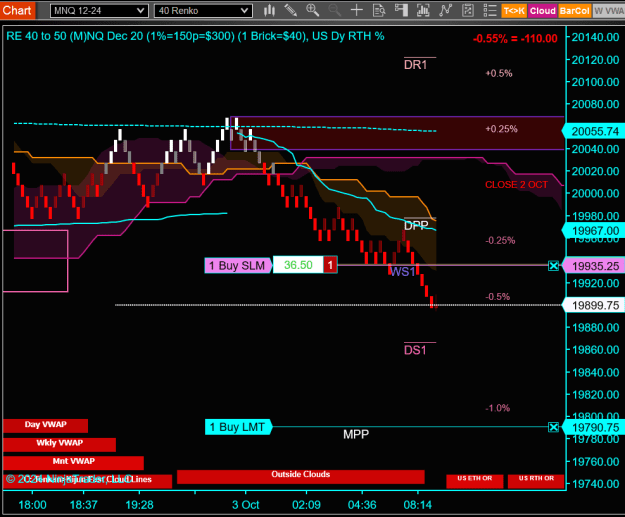
Task: Click the zoom out magnifier icon
Action: click(x=334, y=10)
